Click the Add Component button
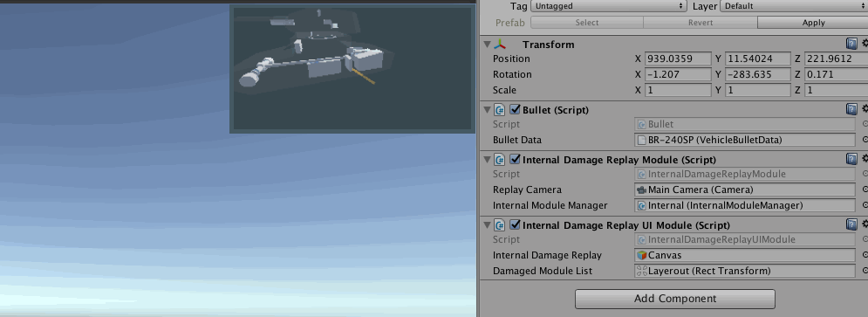 pos(675,299)
